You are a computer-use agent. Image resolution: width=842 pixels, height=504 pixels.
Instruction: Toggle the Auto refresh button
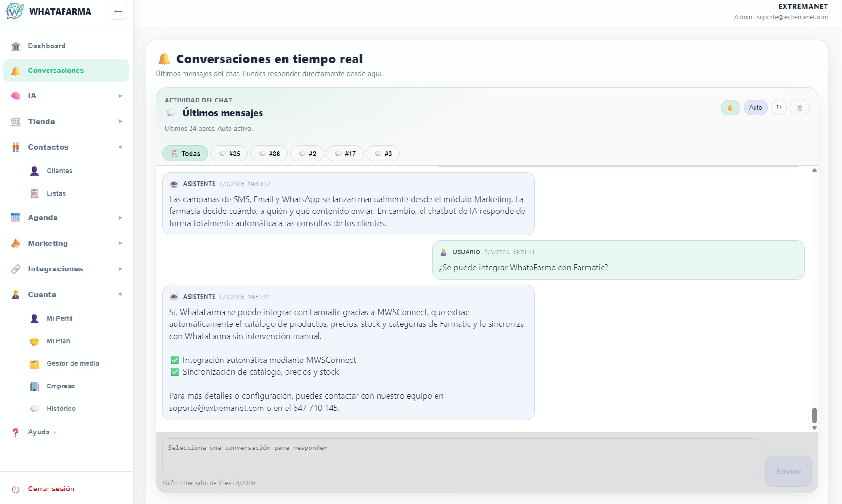tap(755, 108)
